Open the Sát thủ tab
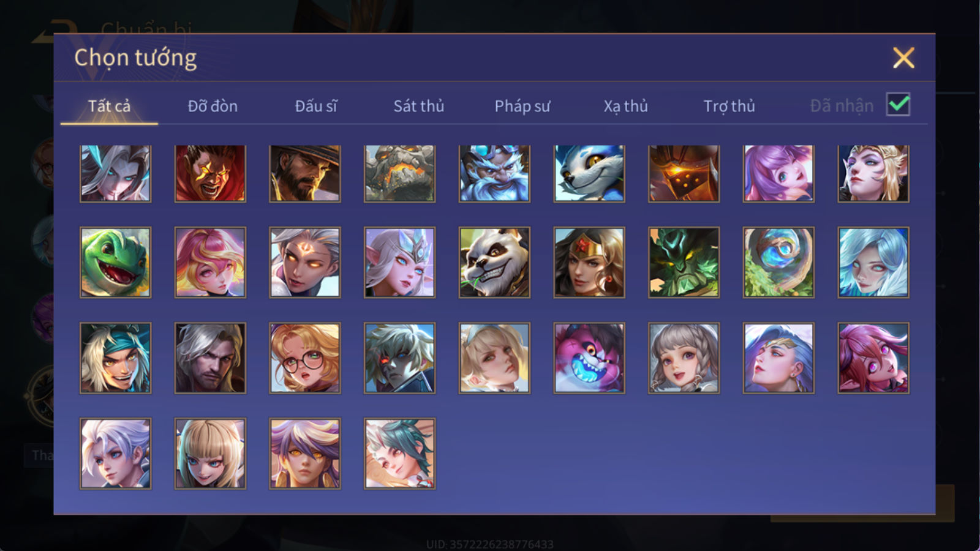 (419, 106)
